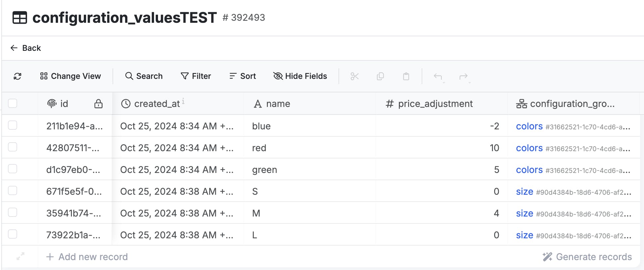Click the expand arrows icon at bottom left

point(20,256)
